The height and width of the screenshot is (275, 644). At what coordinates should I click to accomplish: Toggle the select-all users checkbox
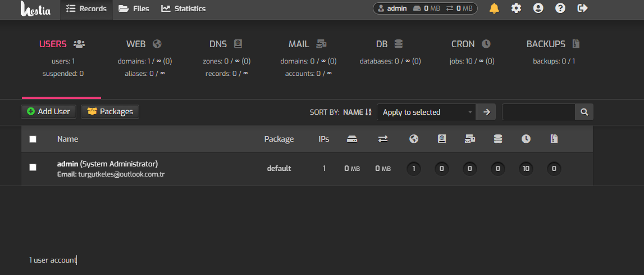(x=33, y=139)
